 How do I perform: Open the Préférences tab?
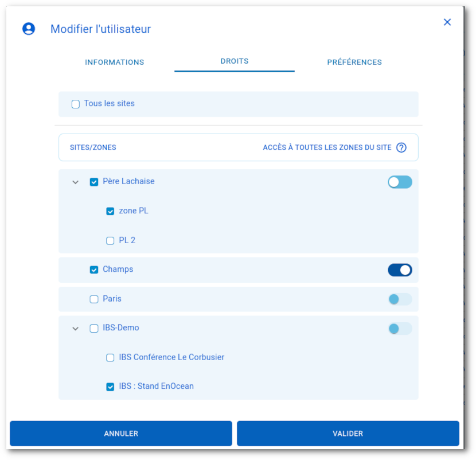354,62
